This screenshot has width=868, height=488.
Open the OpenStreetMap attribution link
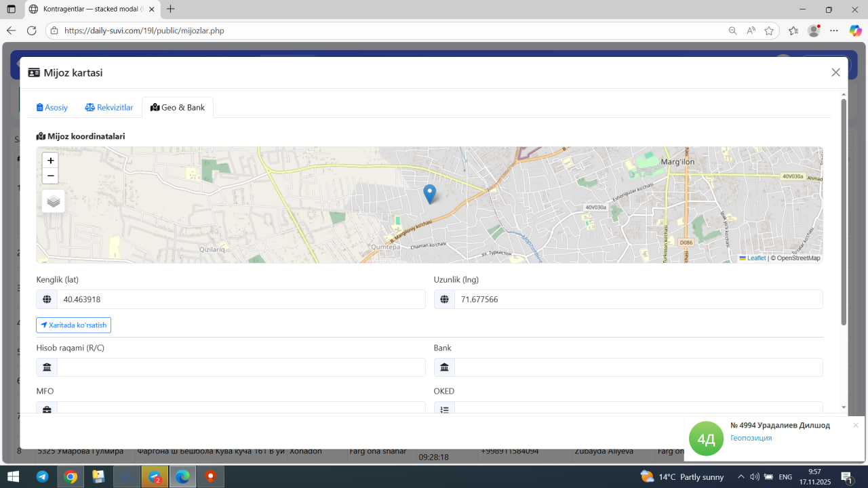tap(798, 258)
